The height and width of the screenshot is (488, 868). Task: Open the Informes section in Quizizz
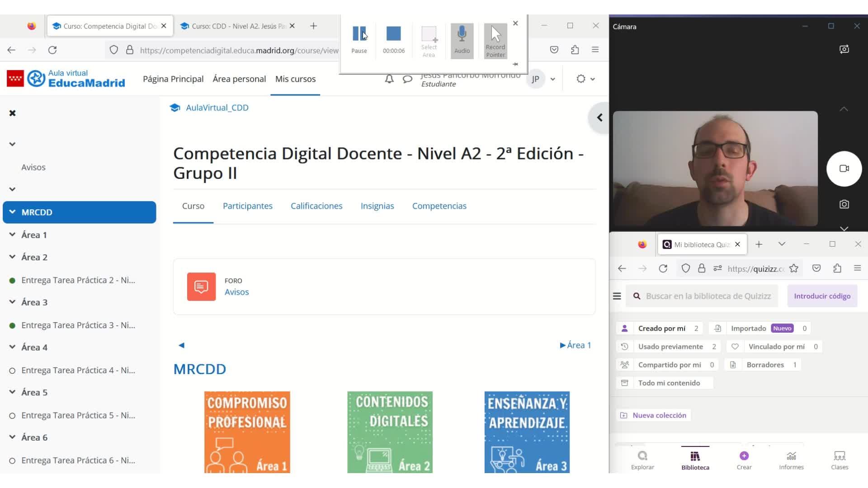(x=791, y=460)
